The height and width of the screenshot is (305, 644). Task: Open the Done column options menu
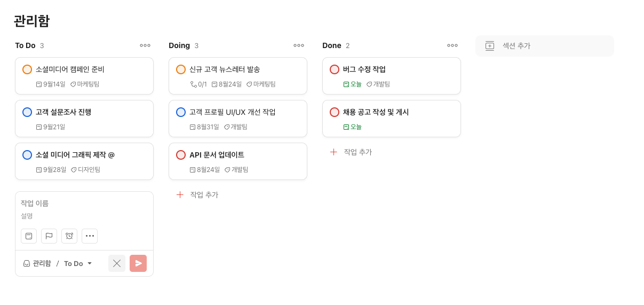coord(452,45)
